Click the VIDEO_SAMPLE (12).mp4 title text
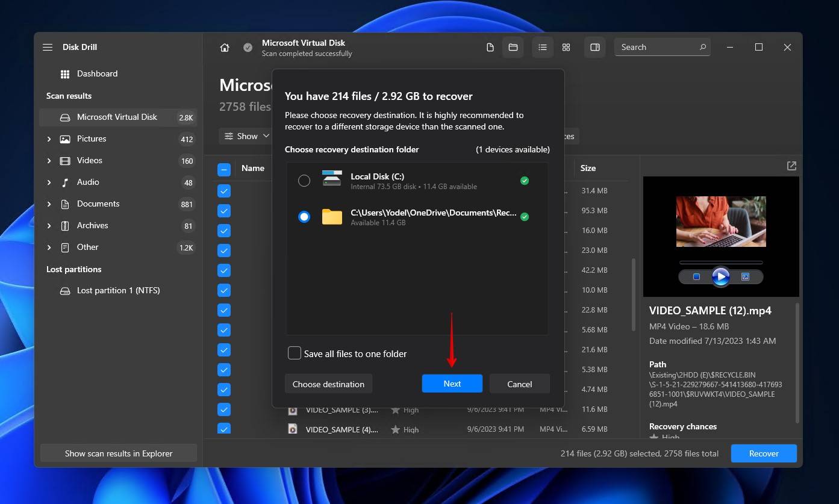 710,311
